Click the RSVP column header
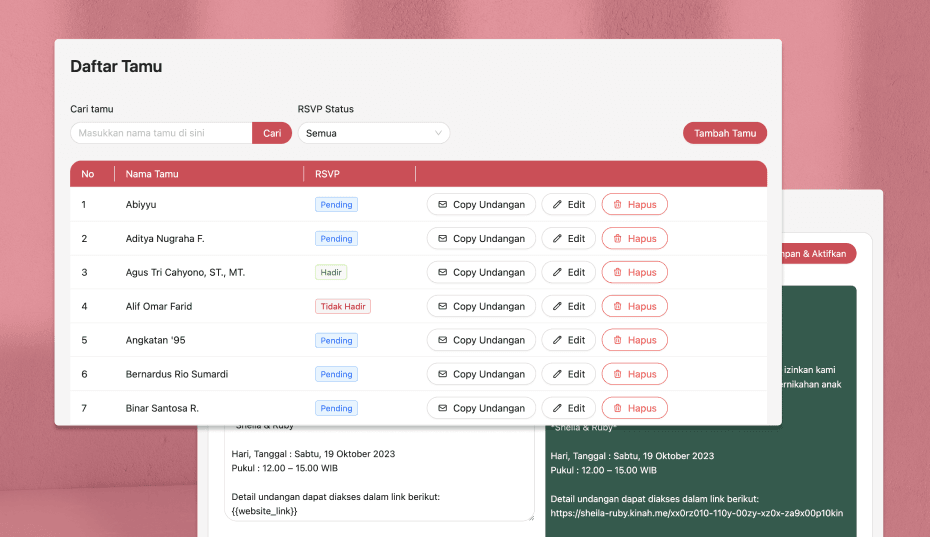930x537 pixels. point(327,174)
